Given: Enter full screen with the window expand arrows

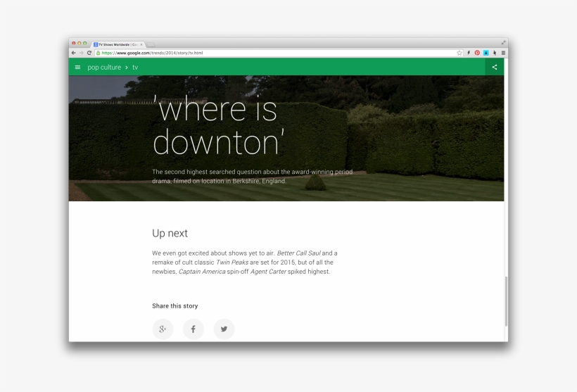Looking at the screenshot, I should coord(504,43).
